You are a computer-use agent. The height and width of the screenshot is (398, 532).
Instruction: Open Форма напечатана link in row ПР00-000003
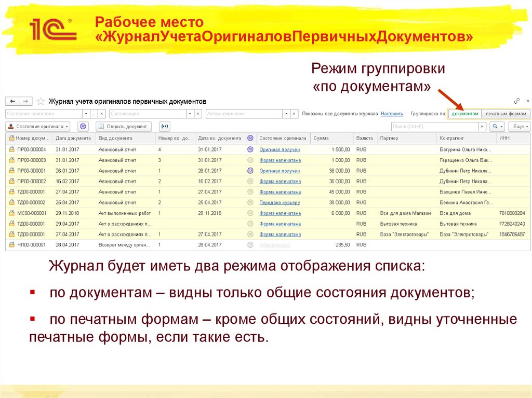coord(280,160)
